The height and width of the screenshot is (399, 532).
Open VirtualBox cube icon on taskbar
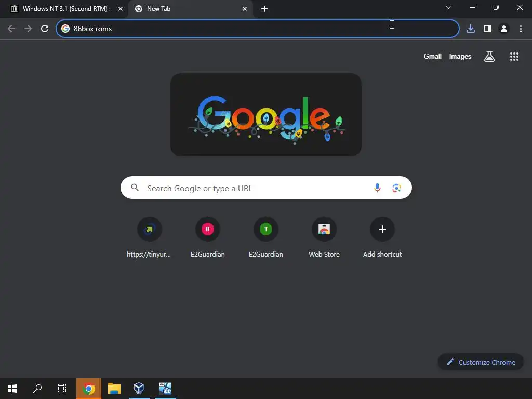pos(139,389)
